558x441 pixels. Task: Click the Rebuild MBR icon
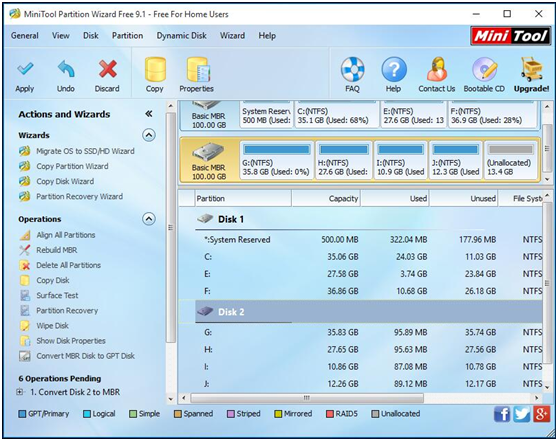25,250
